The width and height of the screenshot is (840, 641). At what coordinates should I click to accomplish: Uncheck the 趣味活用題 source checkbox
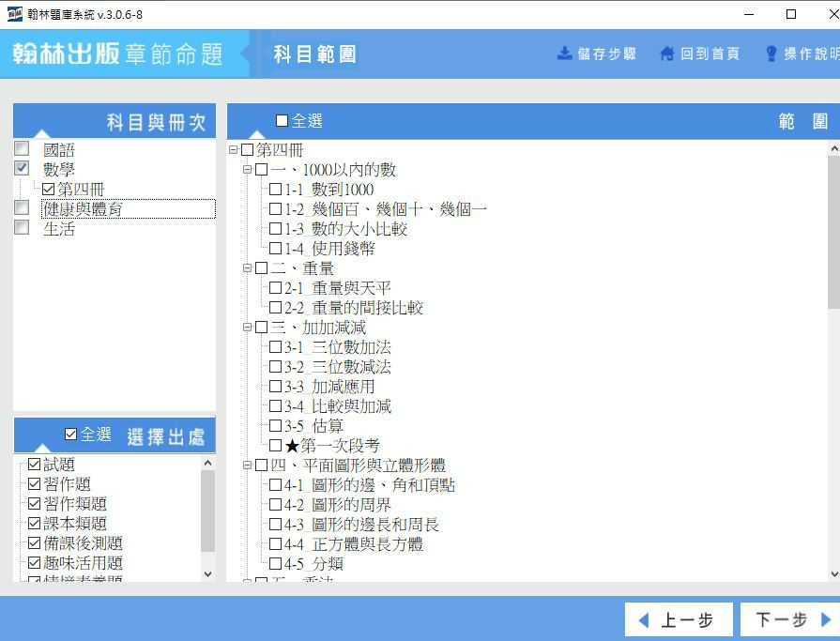click(35, 563)
